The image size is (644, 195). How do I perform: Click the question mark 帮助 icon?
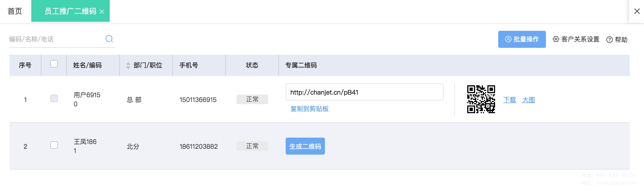click(x=610, y=40)
